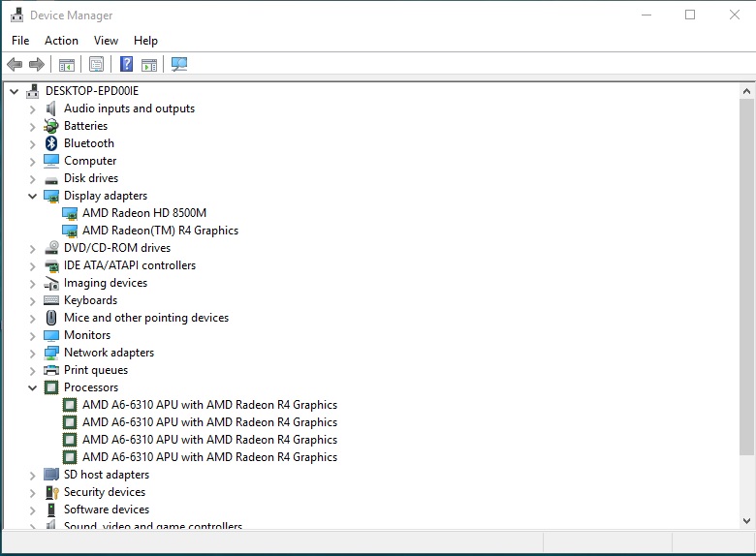
Task: Select the Computer category label
Action: point(90,161)
